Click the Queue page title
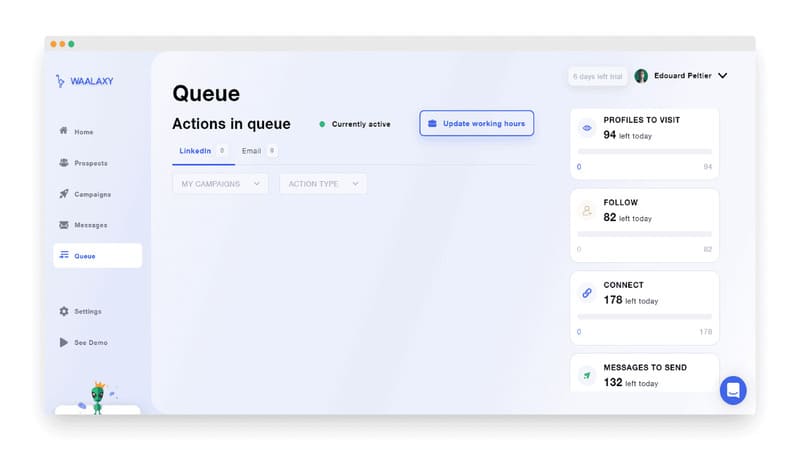The height and width of the screenshot is (450, 800). 206,93
